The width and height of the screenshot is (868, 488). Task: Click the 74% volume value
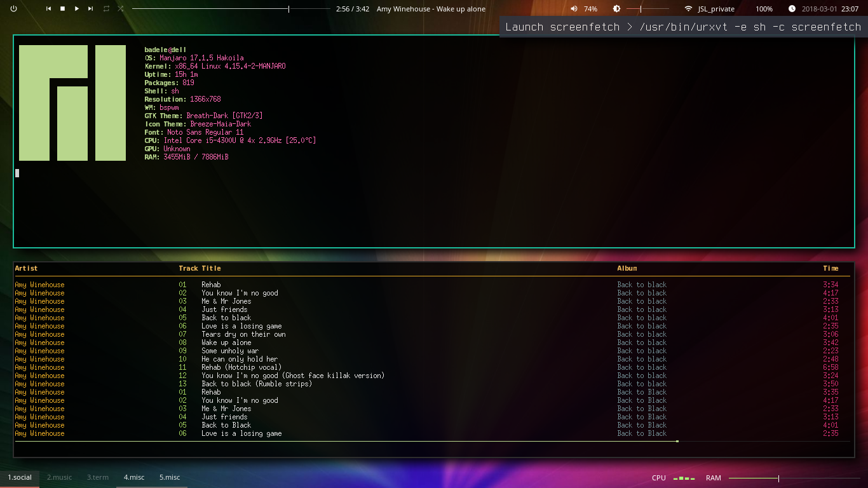[x=590, y=9]
